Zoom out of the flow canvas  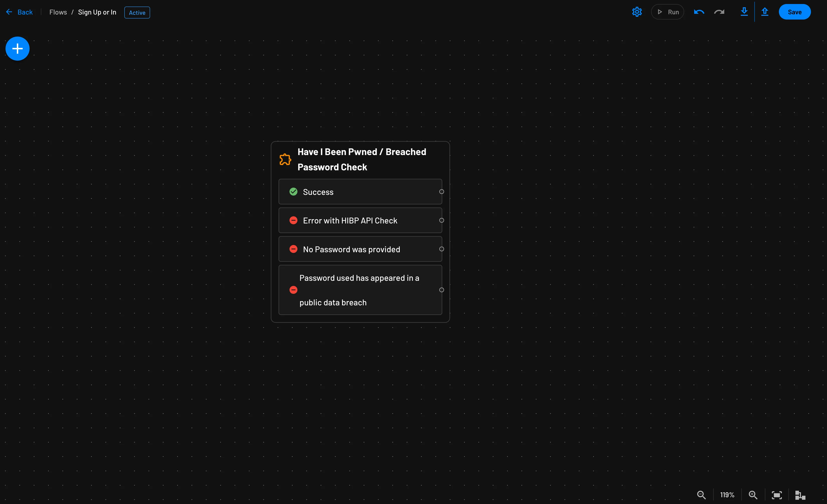701,494
